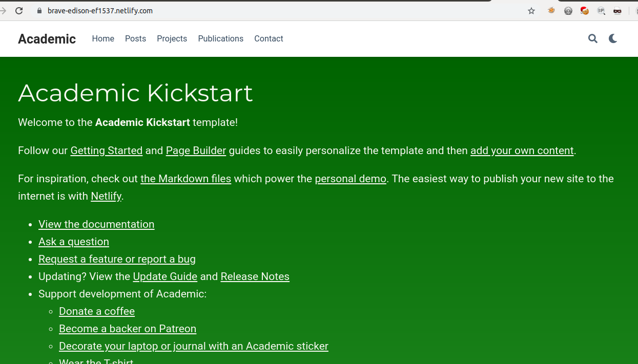Open the Page Builder guide link
This screenshot has height=364, width=638.
click(196, 151)
